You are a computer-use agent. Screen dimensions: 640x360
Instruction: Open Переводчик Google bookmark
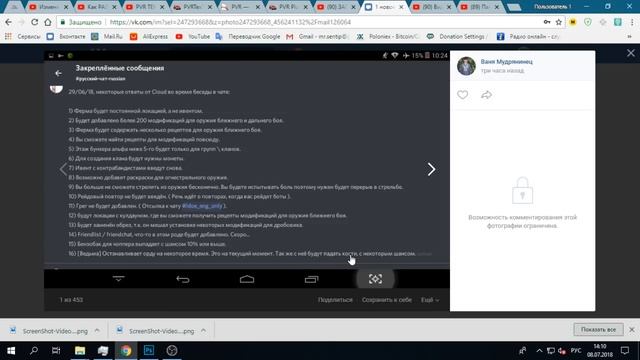[x=248, y=37]
